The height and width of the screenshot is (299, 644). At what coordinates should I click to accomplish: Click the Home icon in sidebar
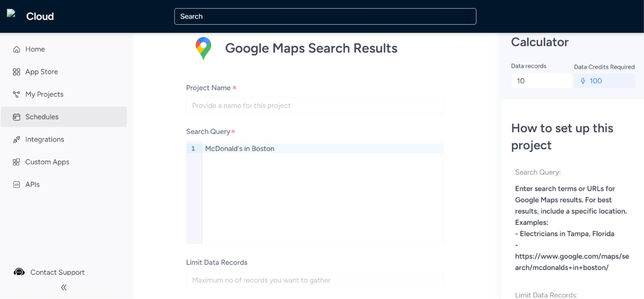[16, 49]
